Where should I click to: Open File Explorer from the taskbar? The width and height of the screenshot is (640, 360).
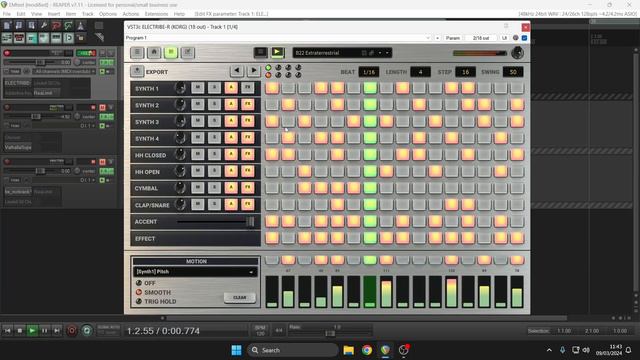(349, 350)
